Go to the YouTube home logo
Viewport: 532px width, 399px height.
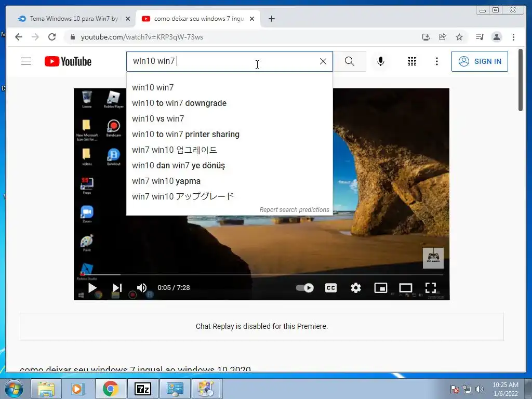[x=68, y=61]
